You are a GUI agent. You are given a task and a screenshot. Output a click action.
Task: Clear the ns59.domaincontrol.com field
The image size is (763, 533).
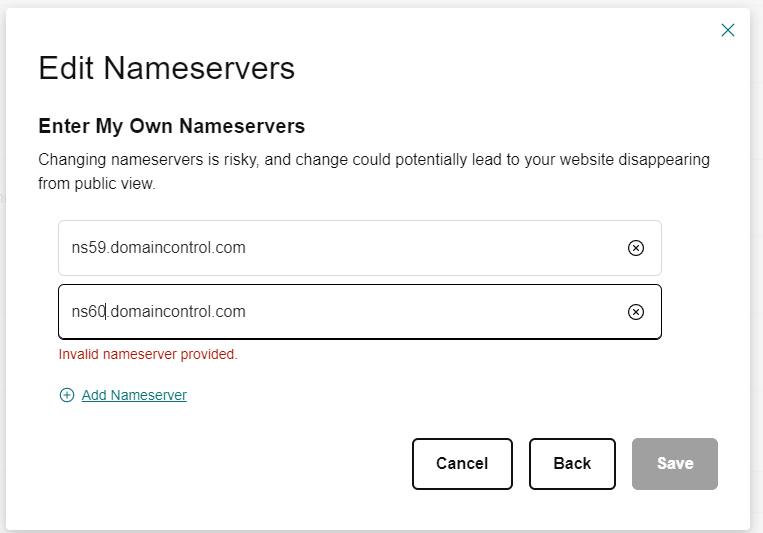[x=635, y=248]
